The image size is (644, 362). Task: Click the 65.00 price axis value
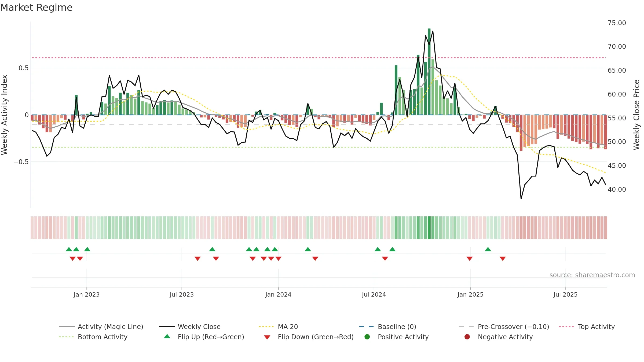pyautogui.click(x=617, y=70)
